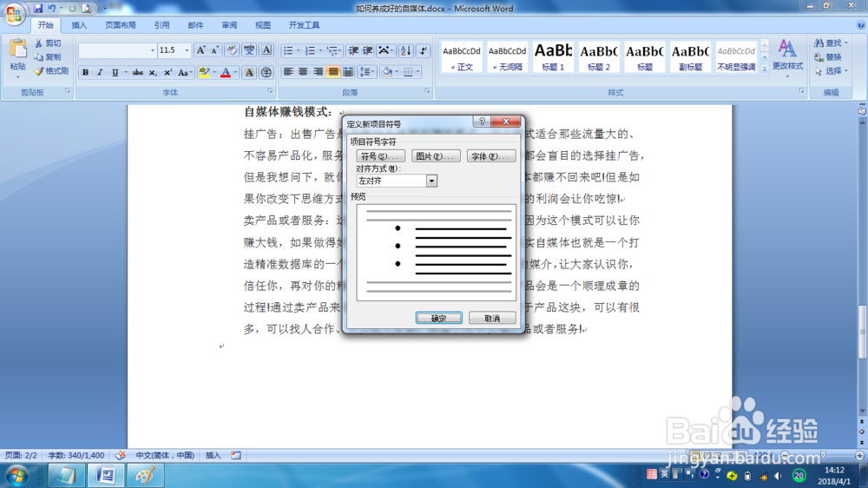This screenshot has width=868, height=488.
Task: Copy the selection with the 复制 button
Action: click(x=48, y=57)
